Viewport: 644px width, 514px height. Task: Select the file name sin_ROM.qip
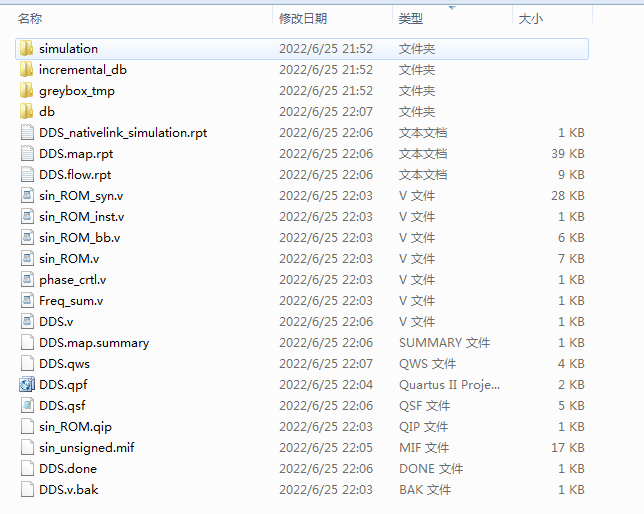point(76,427)
